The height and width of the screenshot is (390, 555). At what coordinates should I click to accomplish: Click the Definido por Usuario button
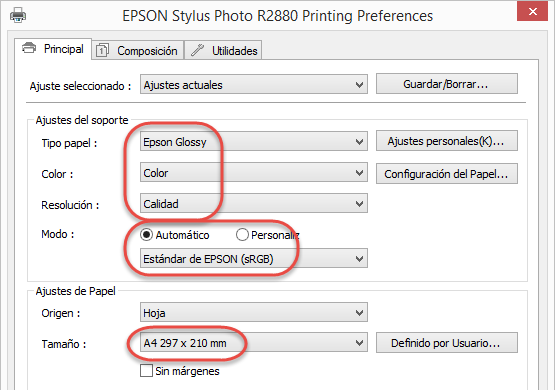[447, 343]
